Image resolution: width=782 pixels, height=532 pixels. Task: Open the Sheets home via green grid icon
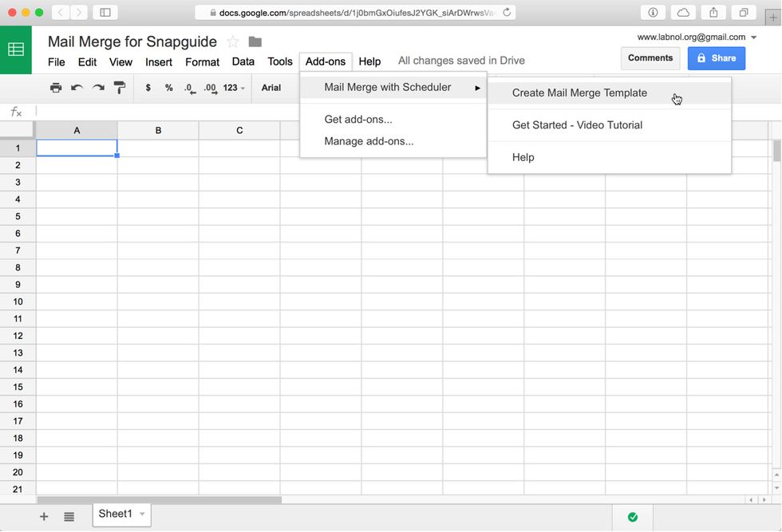16,49
